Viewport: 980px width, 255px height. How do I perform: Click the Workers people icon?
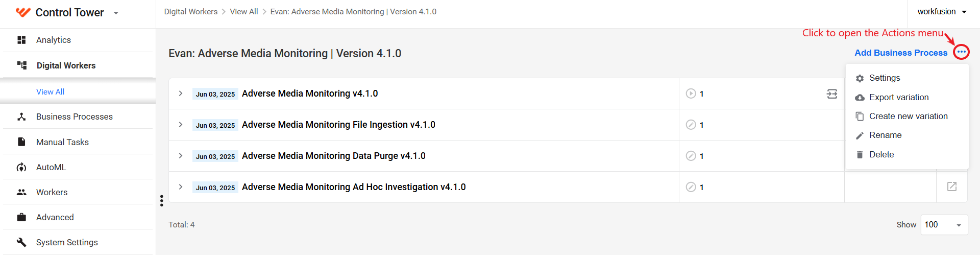21,192
